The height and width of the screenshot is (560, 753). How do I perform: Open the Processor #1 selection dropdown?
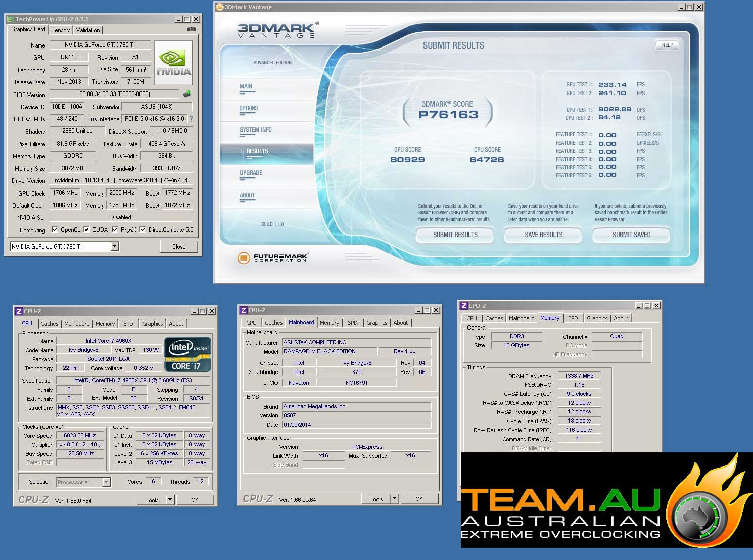[x=106, y=482]
